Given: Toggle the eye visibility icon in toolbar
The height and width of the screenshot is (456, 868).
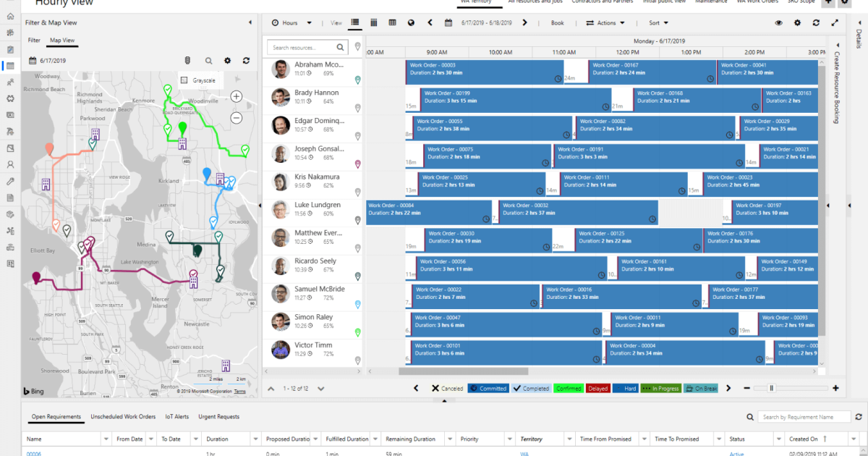Looking at the screenshot, I should (x=779, y=23).
